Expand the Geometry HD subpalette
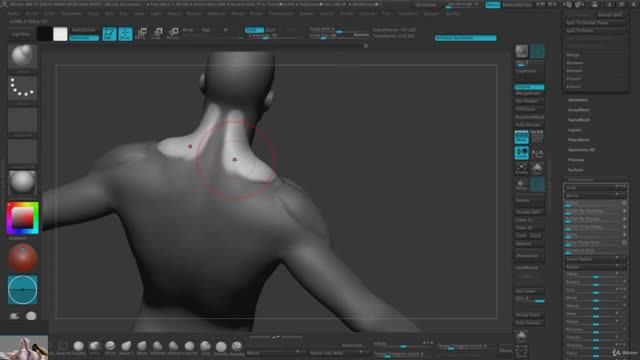The image size is (640, 360). click(x=581, y=150)
